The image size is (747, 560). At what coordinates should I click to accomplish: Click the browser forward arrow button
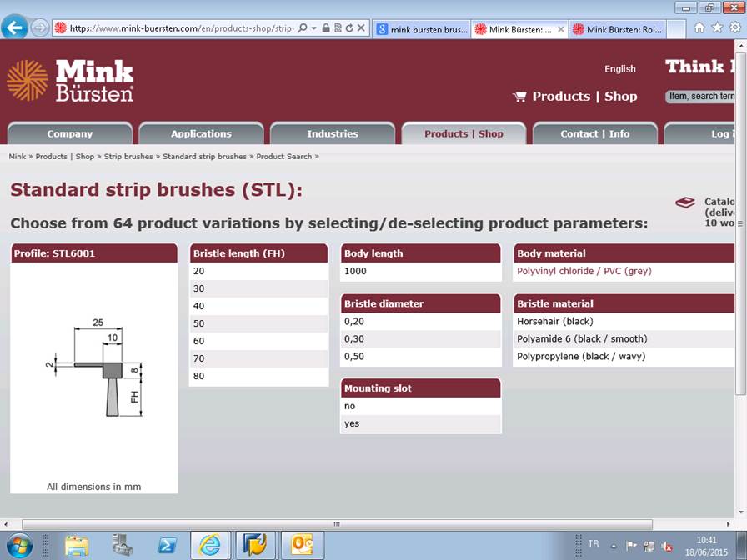39,28
